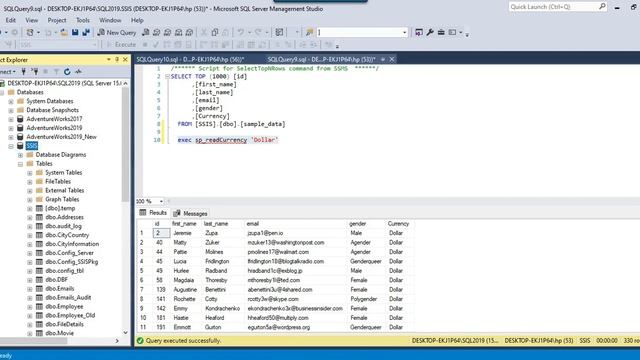Click the Save file icon
The height and width of the screenshot is (360, 640).
[x=75, y=32]
